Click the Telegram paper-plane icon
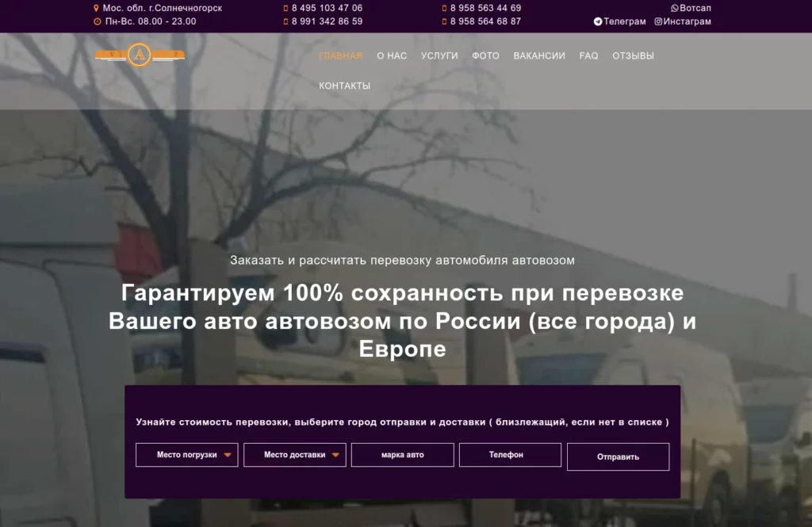812x527 pixels. pos(598,21)
